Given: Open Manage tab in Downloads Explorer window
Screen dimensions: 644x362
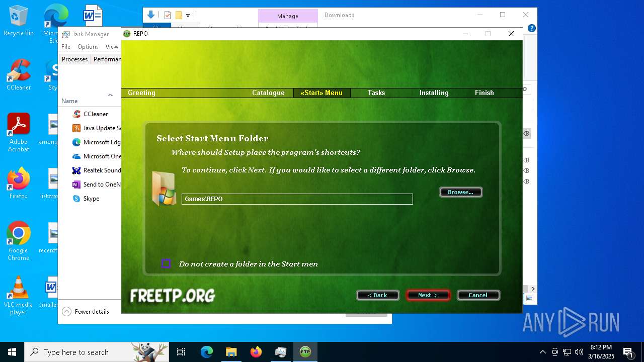Looking at the screenshot, I should pos(288,16).
